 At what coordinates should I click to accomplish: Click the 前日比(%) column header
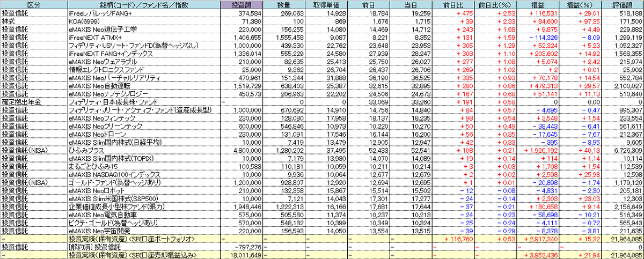(496, 4)
